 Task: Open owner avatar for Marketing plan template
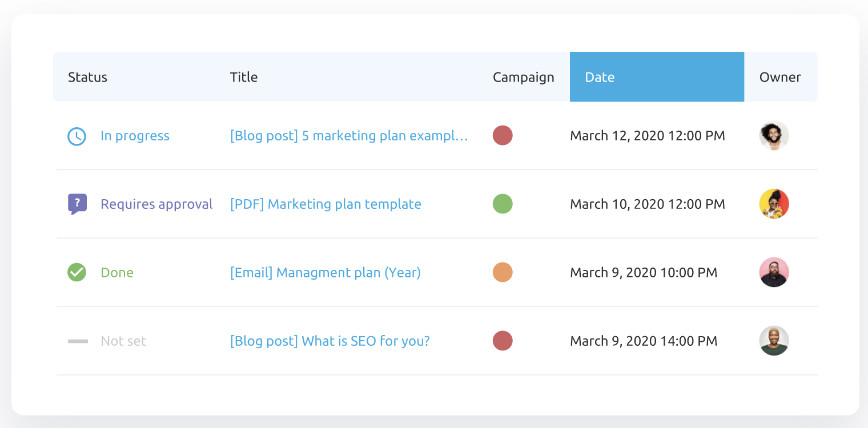(x=774, y=204)
